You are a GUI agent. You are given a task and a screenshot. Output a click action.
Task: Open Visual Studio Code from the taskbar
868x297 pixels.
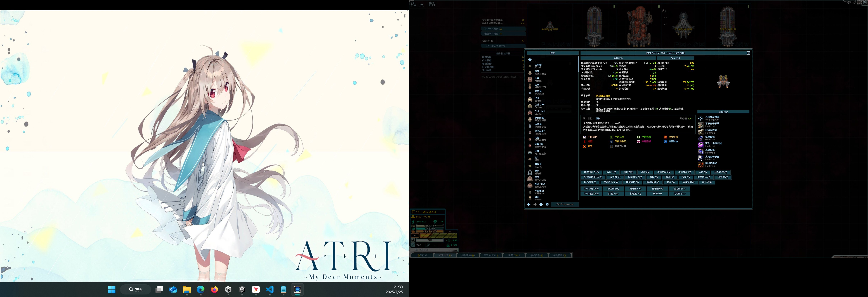(x=270, y=290)
